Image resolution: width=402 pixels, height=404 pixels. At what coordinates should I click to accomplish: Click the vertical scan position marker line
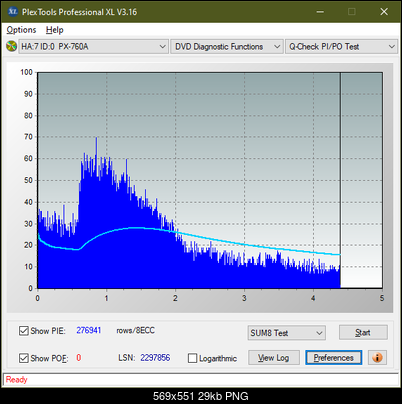click(x=340, y=180)
